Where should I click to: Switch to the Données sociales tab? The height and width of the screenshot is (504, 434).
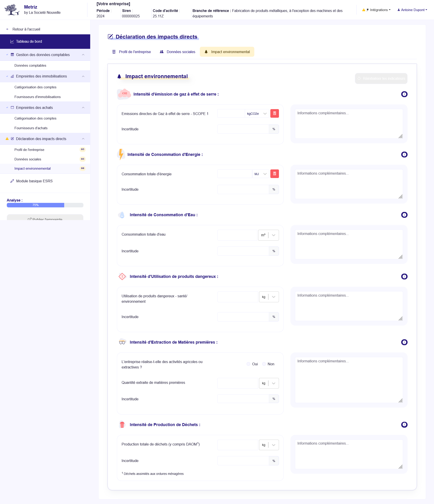coord(181,52)
